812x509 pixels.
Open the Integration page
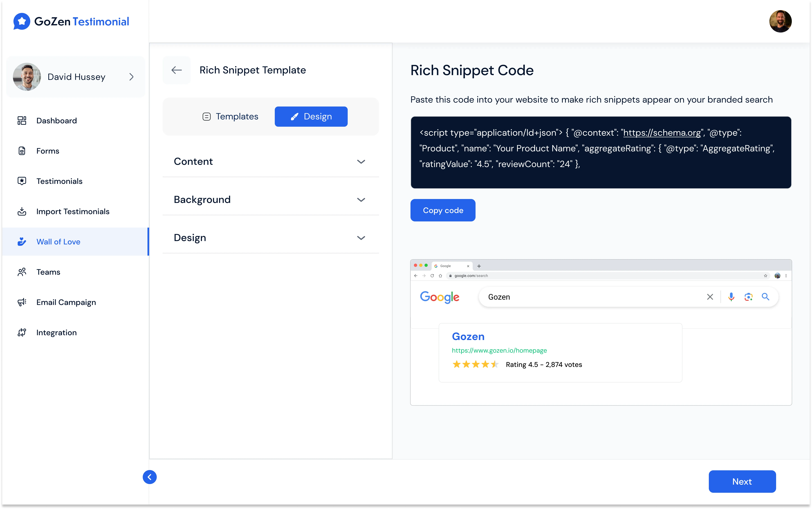click(75, 333)
